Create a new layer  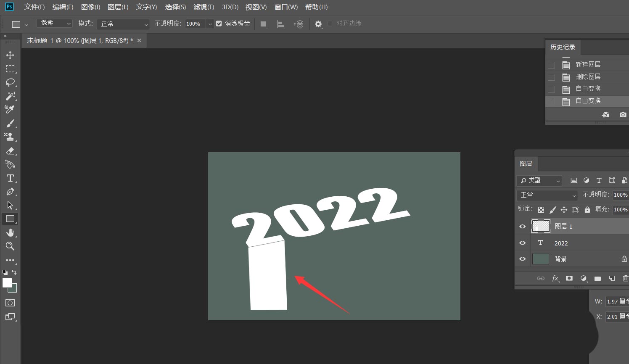click(612, 278)
